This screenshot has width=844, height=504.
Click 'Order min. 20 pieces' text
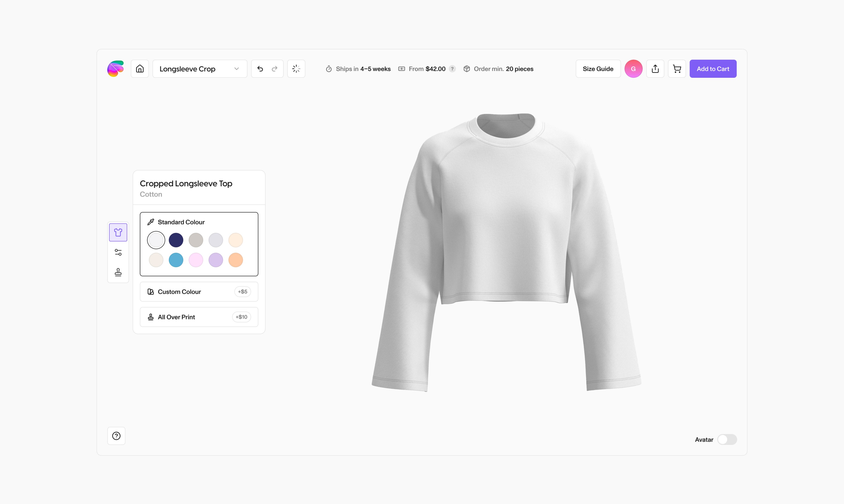[504, 69]
